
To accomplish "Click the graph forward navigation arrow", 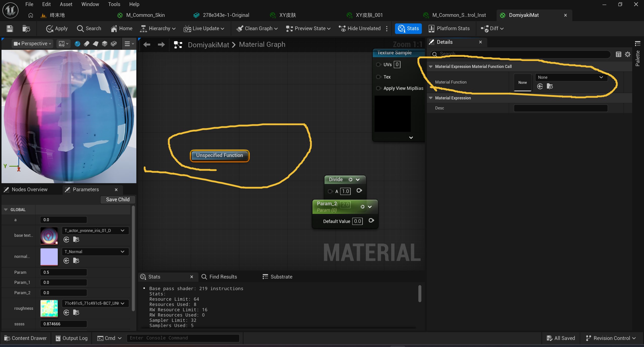I will pyautogui.click(x=161, y=45).
